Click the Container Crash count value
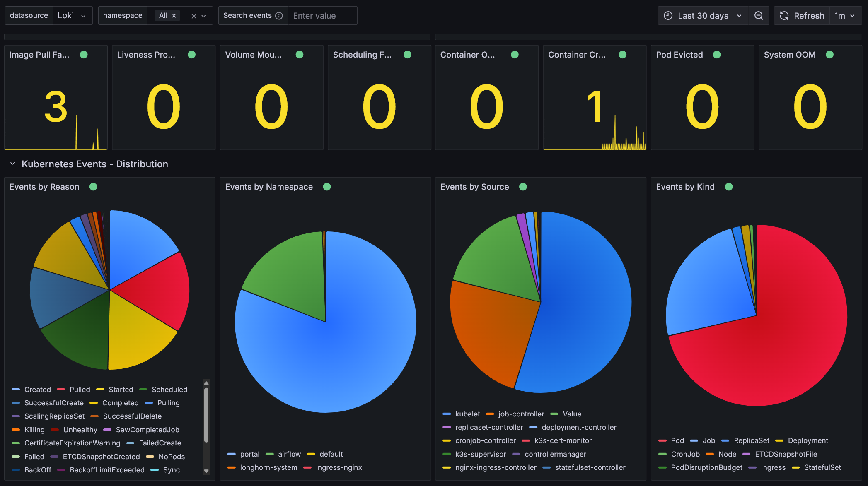The height and width of the screenshot is (486, 868). 595,107
